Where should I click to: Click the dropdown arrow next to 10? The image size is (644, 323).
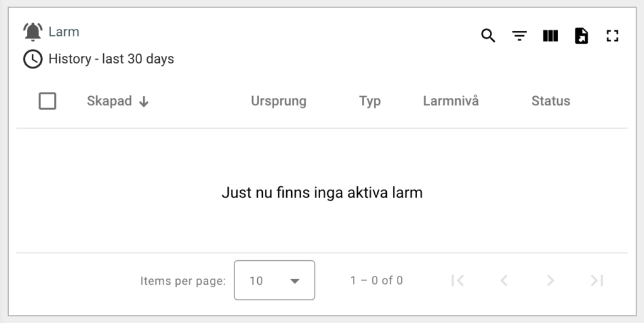click(x=294, y=281)
